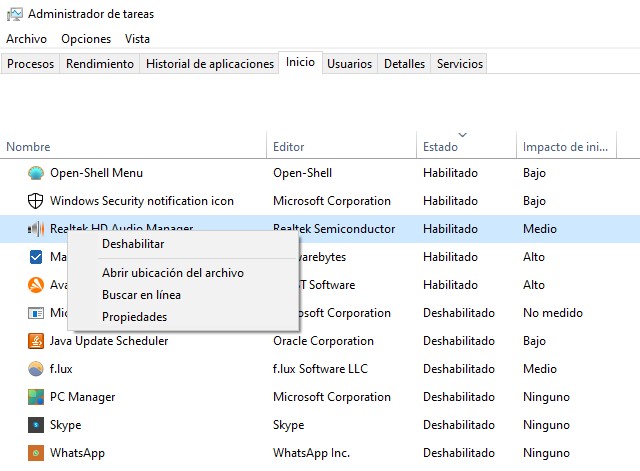Choose Buscar en línea option

(184, 295)
